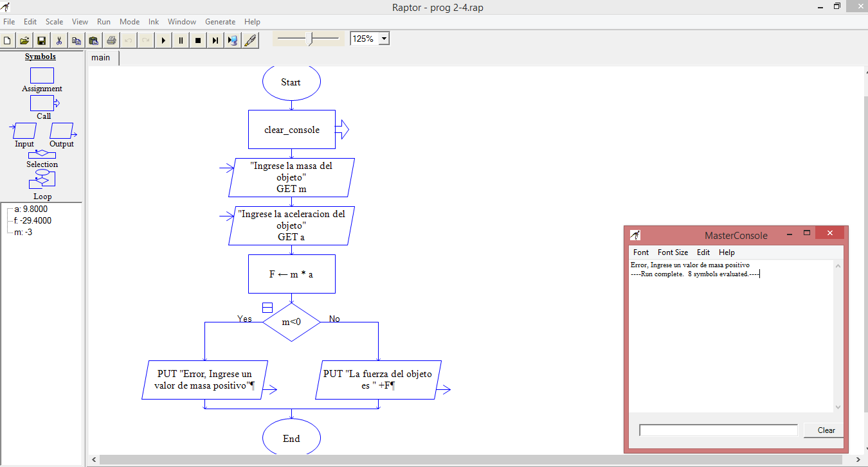
Task: Select the Loop symbol
Action: (42, 182)
